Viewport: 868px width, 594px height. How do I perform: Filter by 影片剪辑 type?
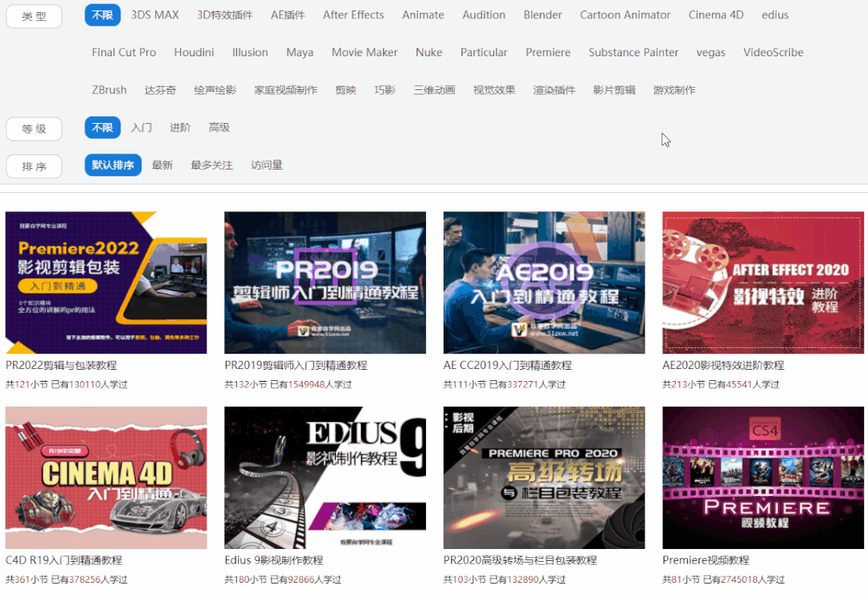614,90
